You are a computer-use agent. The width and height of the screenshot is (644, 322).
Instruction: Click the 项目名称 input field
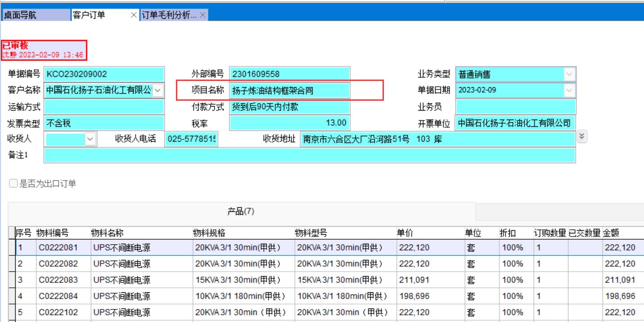pyautogui.click(x=289, y=90)
